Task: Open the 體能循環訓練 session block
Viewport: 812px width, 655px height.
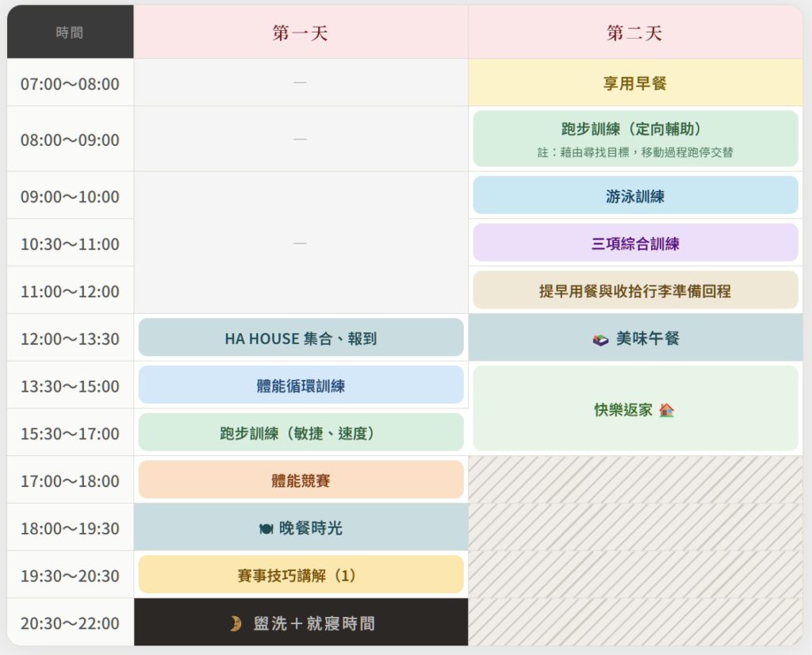Action: tap(301, 385)
